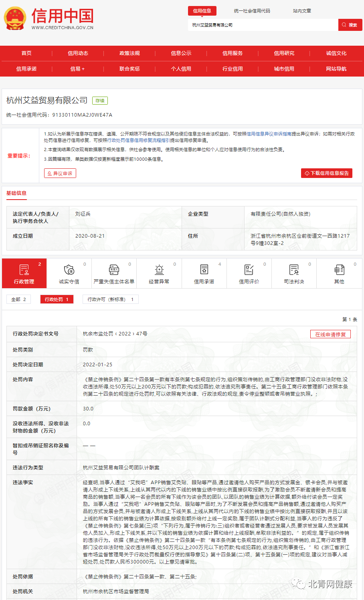Open the 严重失信主体名单 icon
364x600 pixels.
point(114,270)
